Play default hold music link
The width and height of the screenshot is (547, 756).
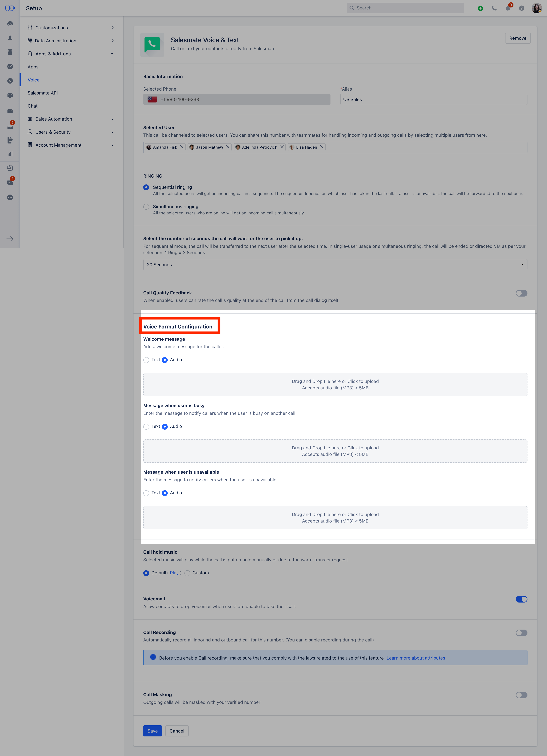click(174, 573)
